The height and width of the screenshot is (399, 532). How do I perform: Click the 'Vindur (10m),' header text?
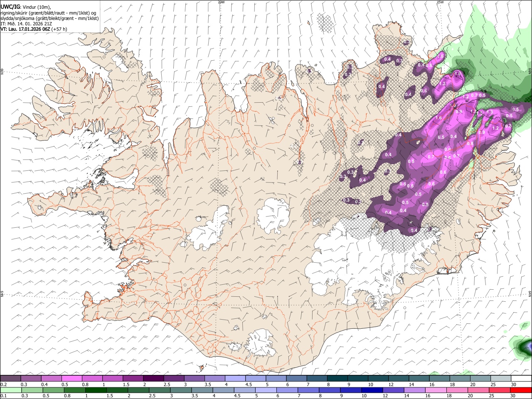point(37,7)
